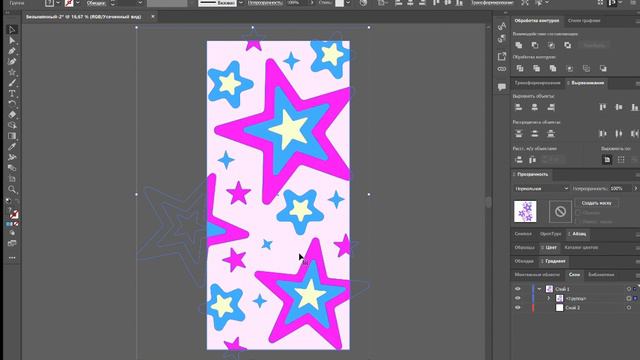Click target circle of Слой 2
This screenshot has width=640, height=360.
click(x=629, y=308)
